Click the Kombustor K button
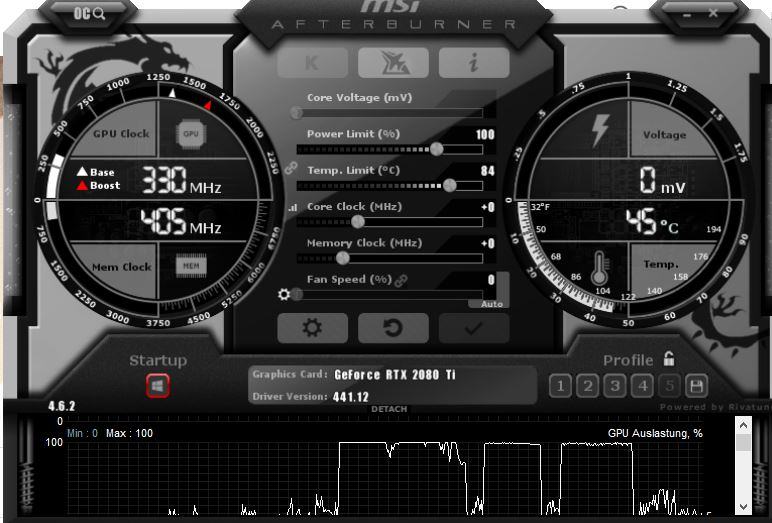 [x=312, y=63]
